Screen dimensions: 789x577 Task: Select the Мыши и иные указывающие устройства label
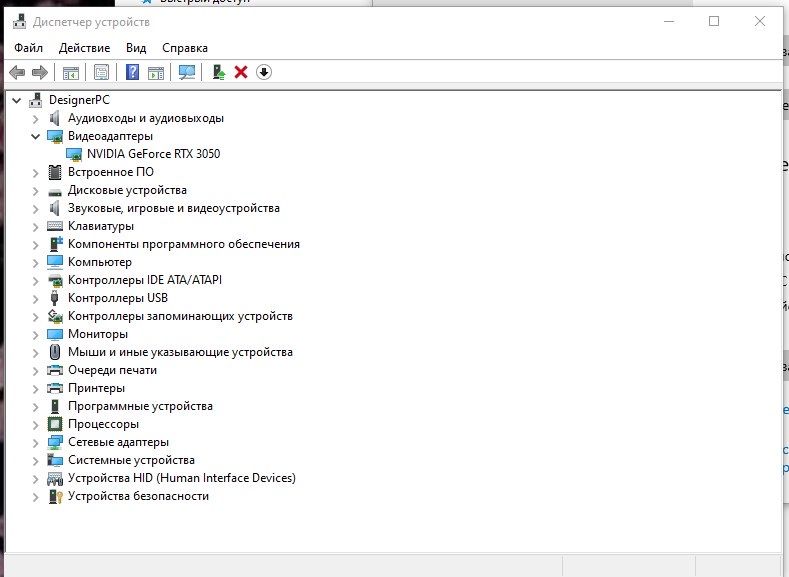[x=180, y=352]
